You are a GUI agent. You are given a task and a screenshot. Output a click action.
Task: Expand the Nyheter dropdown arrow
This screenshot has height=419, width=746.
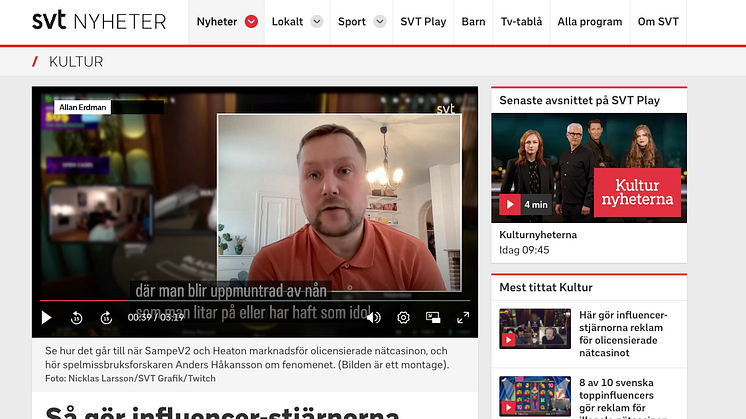click(251, 21)
